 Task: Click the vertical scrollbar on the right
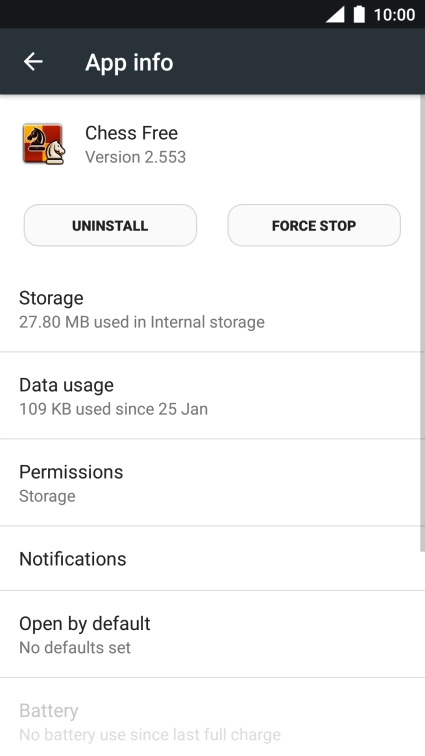point(422,323)
